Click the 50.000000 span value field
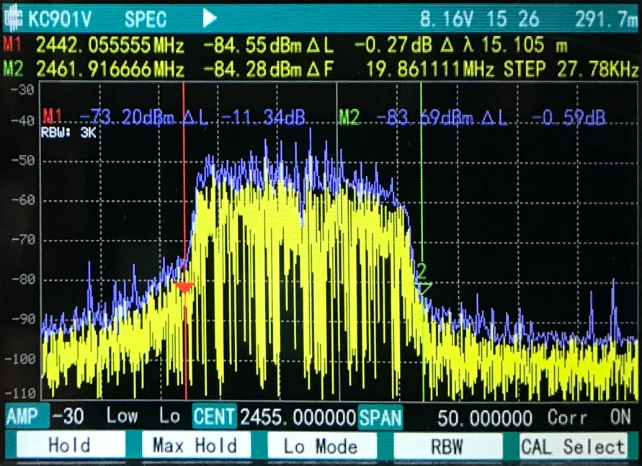The height and width of the screenshot is (466, 642). (x=485, y=416)
